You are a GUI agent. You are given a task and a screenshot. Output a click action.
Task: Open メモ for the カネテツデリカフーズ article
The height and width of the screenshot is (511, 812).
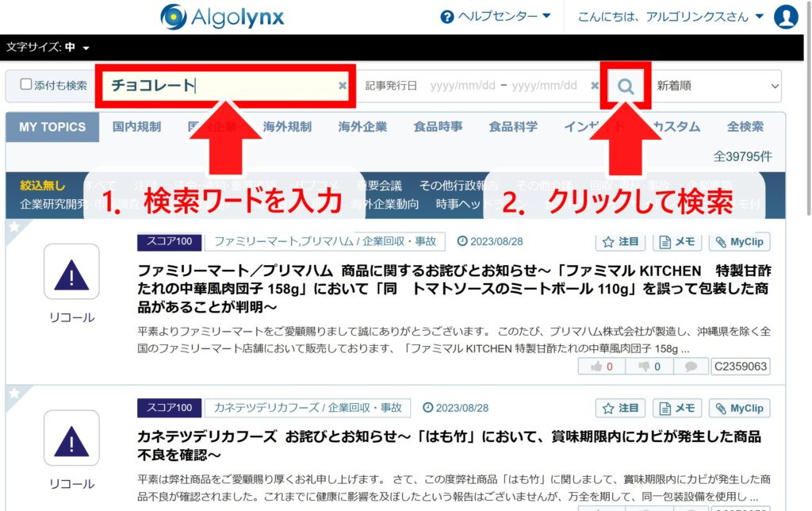[677, 409]
